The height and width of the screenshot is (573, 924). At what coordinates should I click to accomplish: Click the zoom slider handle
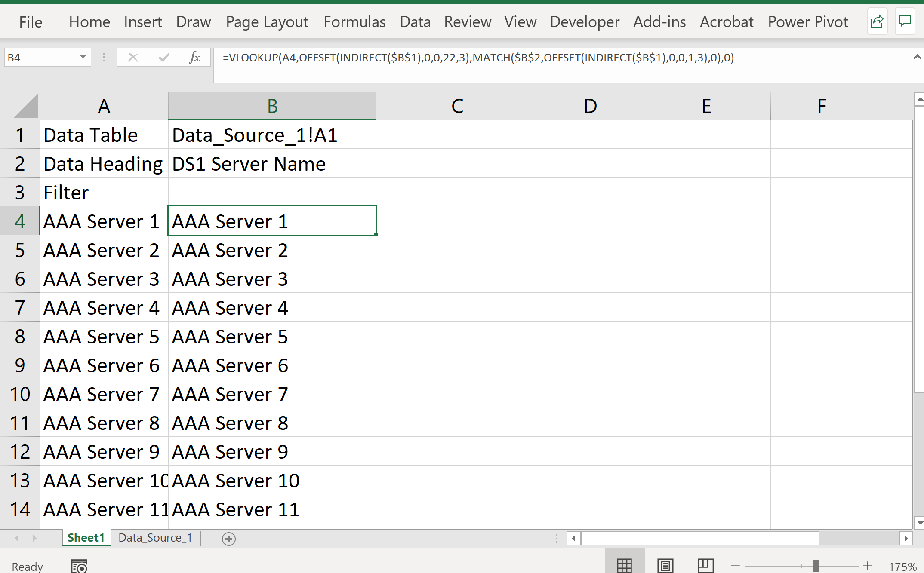point(816,566)
